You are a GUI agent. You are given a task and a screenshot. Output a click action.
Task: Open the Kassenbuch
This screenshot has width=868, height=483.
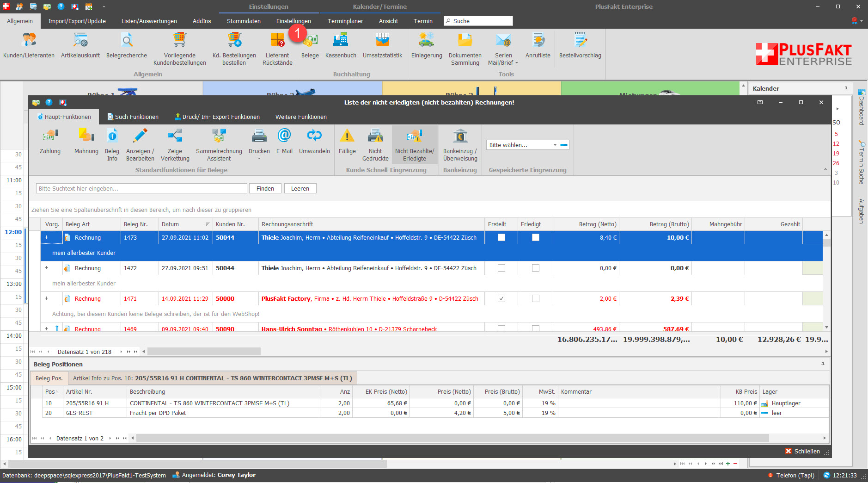point(341,45)
